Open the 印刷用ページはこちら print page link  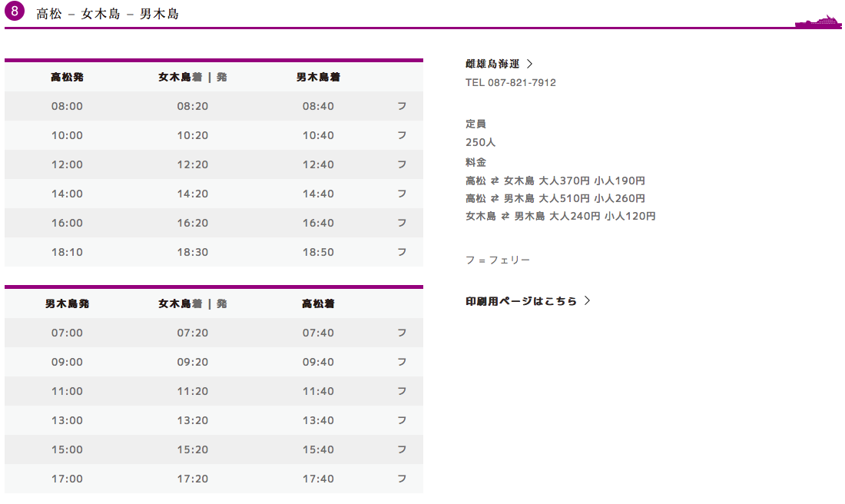coord(521,301)
